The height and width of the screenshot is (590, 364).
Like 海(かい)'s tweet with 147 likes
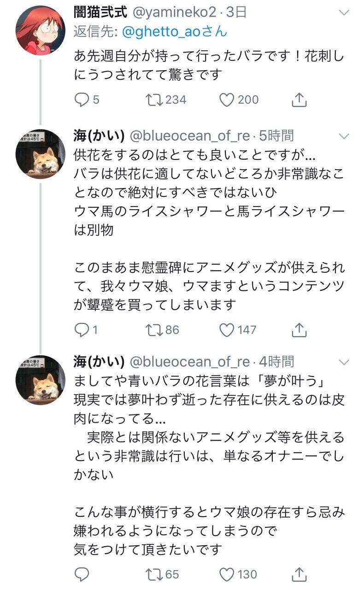click(227, 330)
